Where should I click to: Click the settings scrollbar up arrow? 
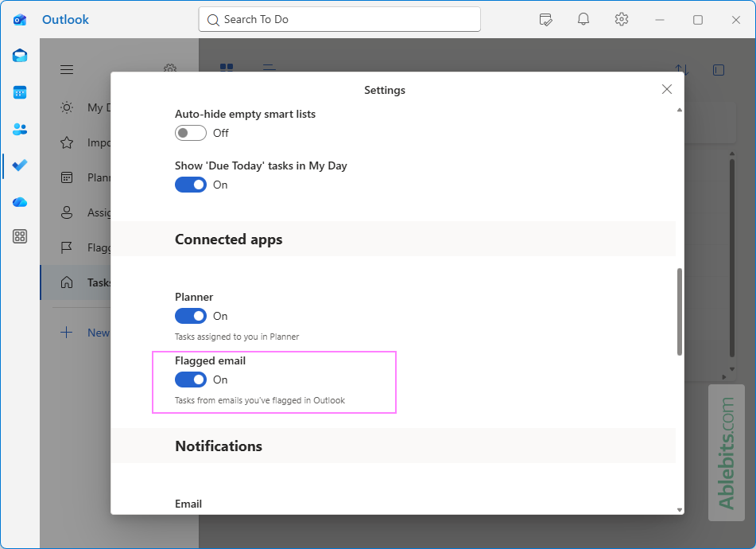[x=680, y=110]
